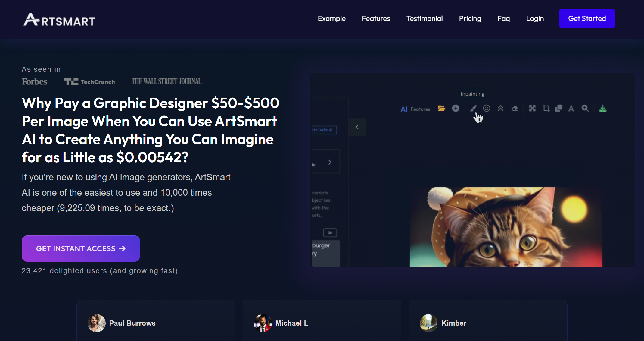The width and height of the screenshot is (644, 341).
Task: Click the burger prompt text box
Action: point(326,254)
